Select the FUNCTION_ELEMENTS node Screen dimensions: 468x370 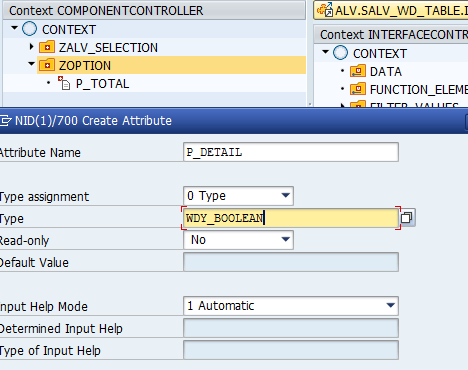pyautogui.click(x=419, y=90)
